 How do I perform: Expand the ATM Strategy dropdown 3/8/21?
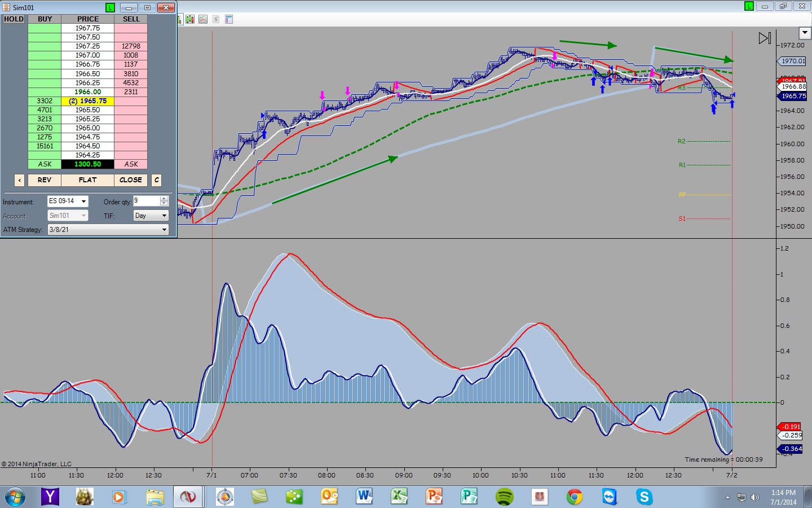pos(108,230)
